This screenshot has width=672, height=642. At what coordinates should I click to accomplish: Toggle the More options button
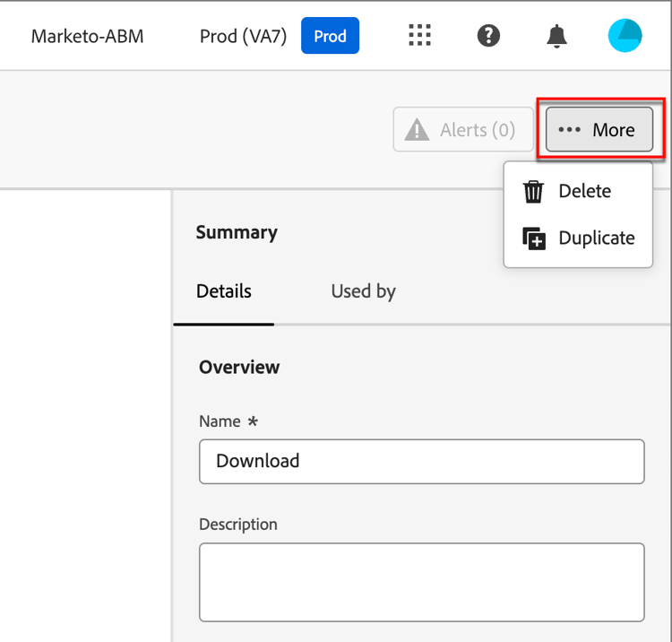(x=599, y=129)
